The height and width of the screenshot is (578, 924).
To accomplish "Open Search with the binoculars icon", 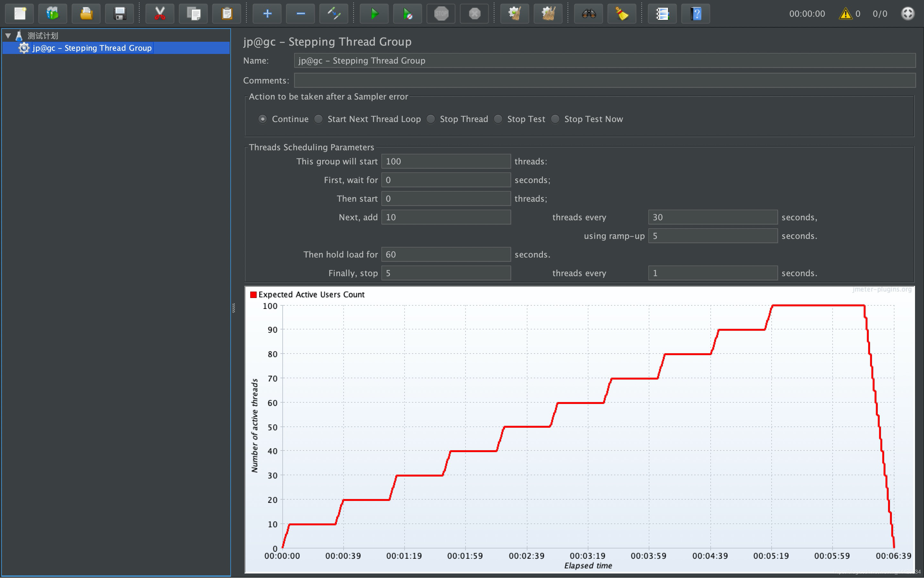I will coord(588,14).
